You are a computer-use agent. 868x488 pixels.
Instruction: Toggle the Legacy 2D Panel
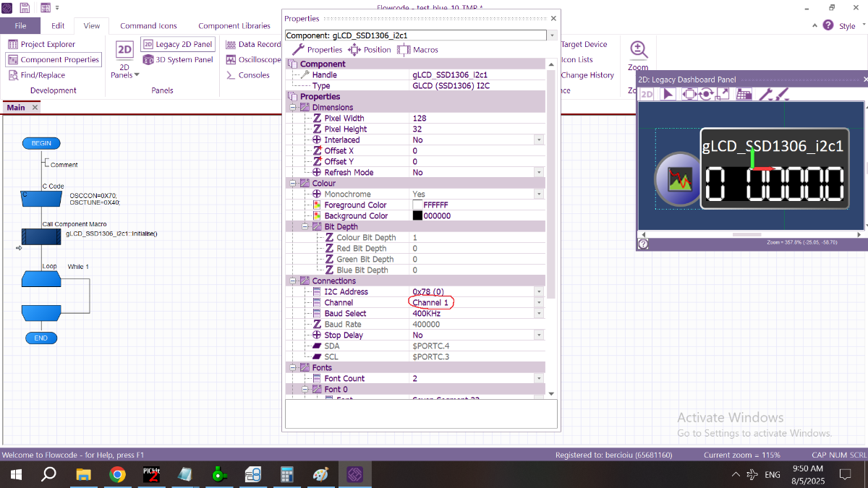(178, 44)
